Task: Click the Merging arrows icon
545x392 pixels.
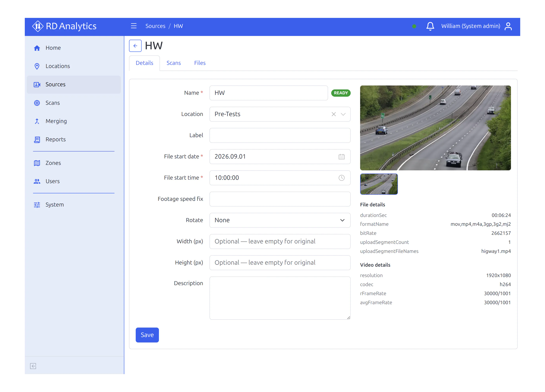Action: (x=37, y=121)
